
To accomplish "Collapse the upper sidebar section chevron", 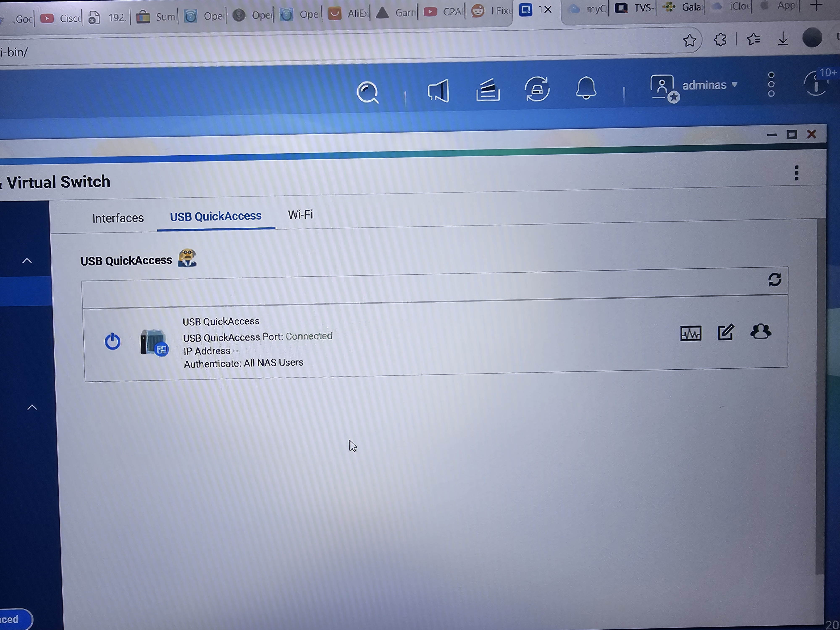I will 27,261.
